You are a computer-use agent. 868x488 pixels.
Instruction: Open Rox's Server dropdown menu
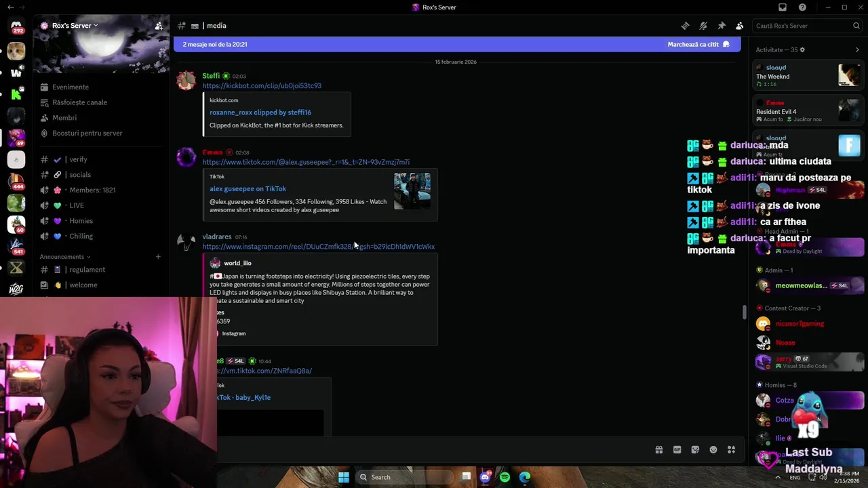click(75, 26)
